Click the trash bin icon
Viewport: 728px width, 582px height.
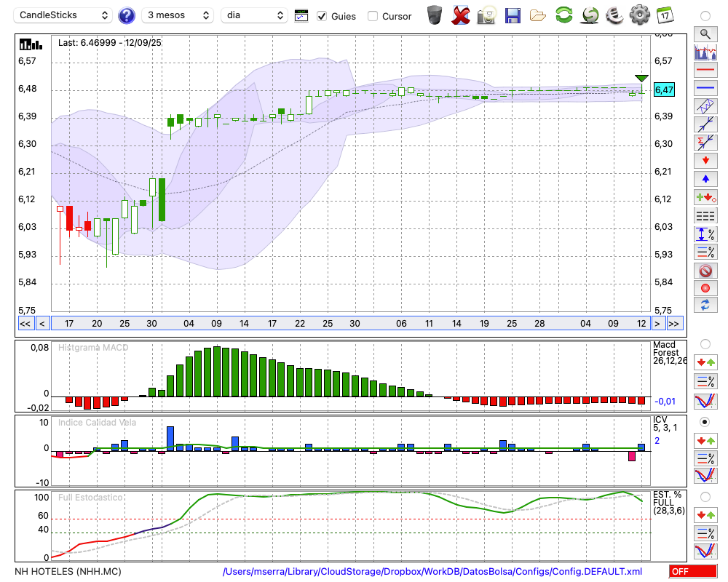click(435, 15)
